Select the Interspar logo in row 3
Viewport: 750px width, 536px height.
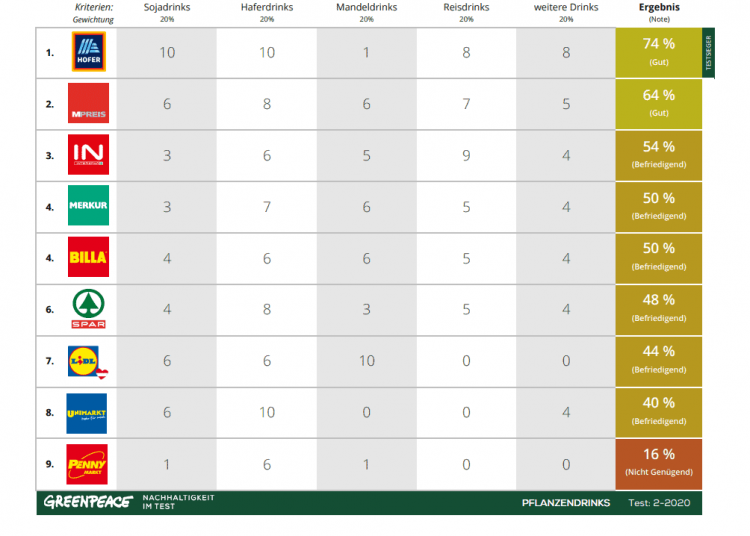click(88, 155)
